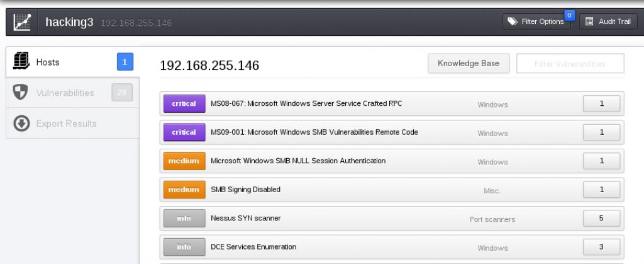The width and height of the screenshot is (644, 264).
Task: Click the Audit Trail button
Action: pyautogui.click(x=608, y=22)
